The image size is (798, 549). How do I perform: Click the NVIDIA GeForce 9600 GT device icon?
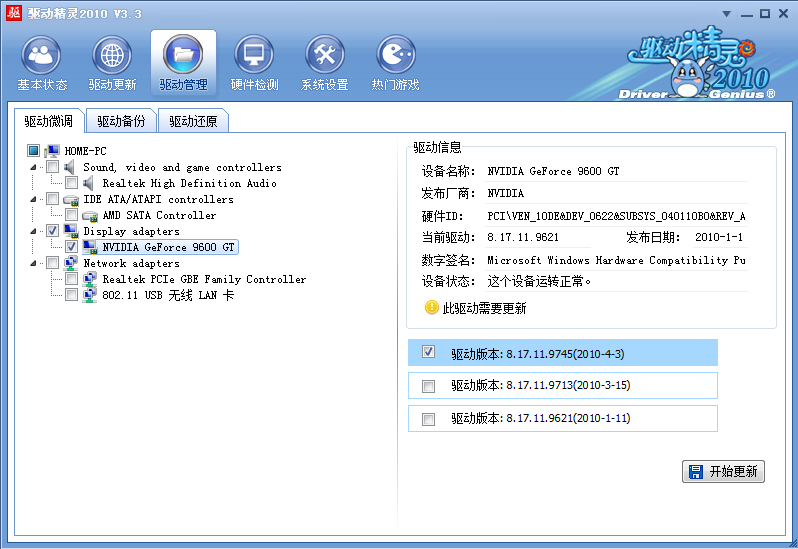pyautogui.click(x=90, y=247)
